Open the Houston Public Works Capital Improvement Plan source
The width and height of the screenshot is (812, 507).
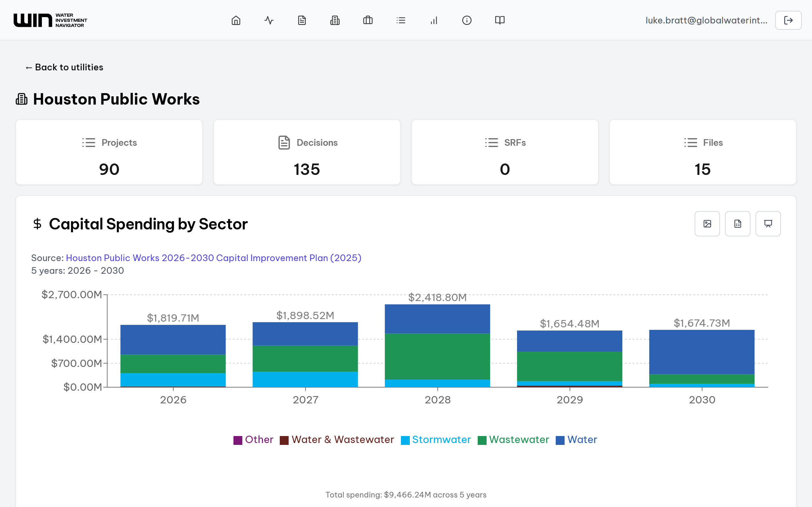[213, 258]
